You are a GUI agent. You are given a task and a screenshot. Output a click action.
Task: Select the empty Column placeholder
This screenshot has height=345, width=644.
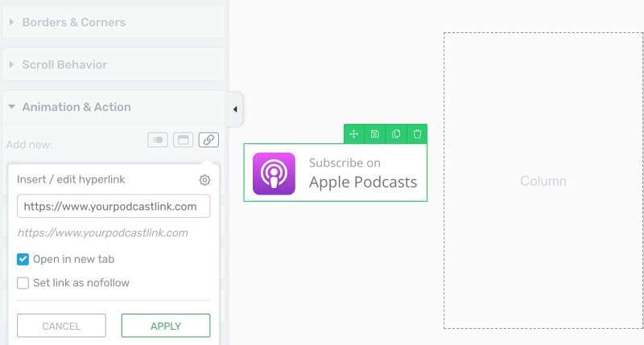click(x=543, y=180)
